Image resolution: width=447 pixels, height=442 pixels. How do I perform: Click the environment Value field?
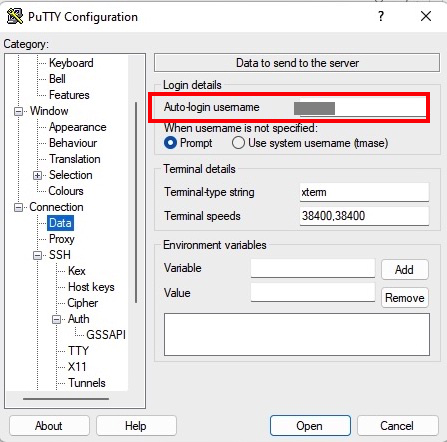313,293
